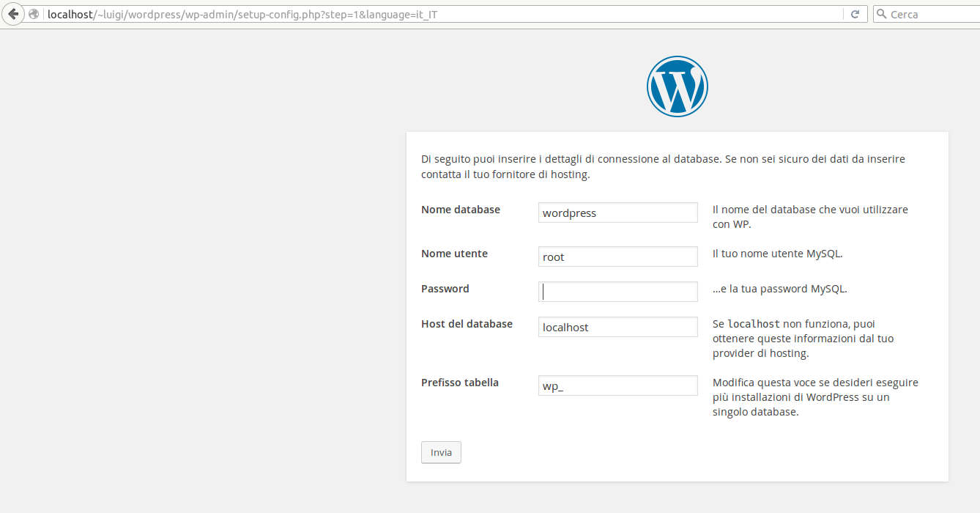Click the magnifier icon in search box
The width and height of the screenshot is (980, 513).
coord(882,14)
